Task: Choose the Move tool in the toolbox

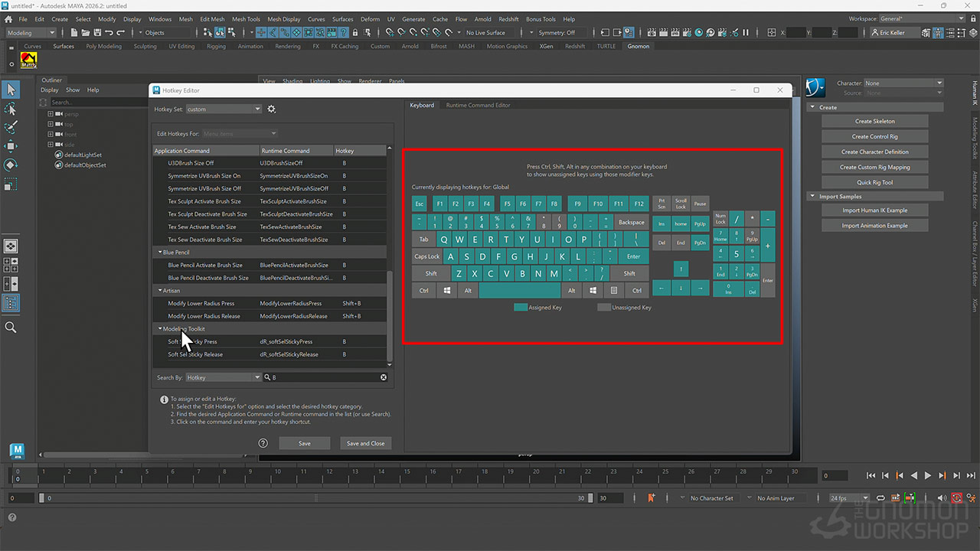Action: [11, 146]
